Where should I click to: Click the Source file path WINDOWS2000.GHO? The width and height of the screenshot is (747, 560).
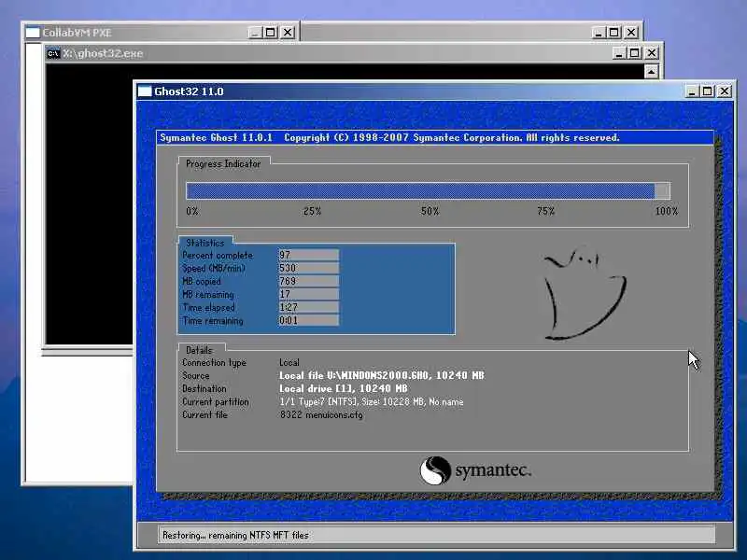coord(382,375)
